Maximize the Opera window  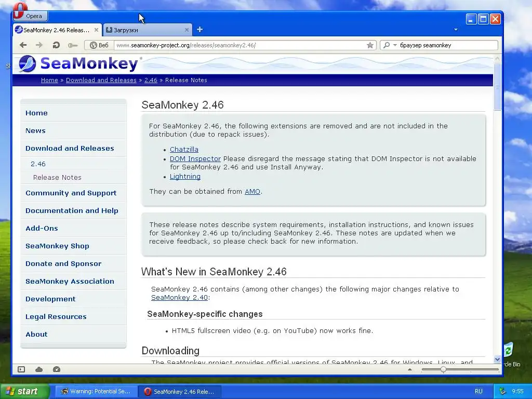(483, 19)
